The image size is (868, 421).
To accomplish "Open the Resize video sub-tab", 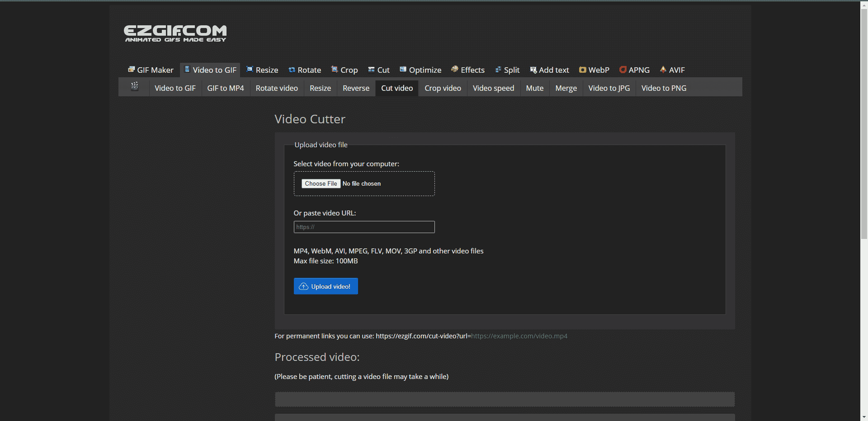I will (320, 88).
